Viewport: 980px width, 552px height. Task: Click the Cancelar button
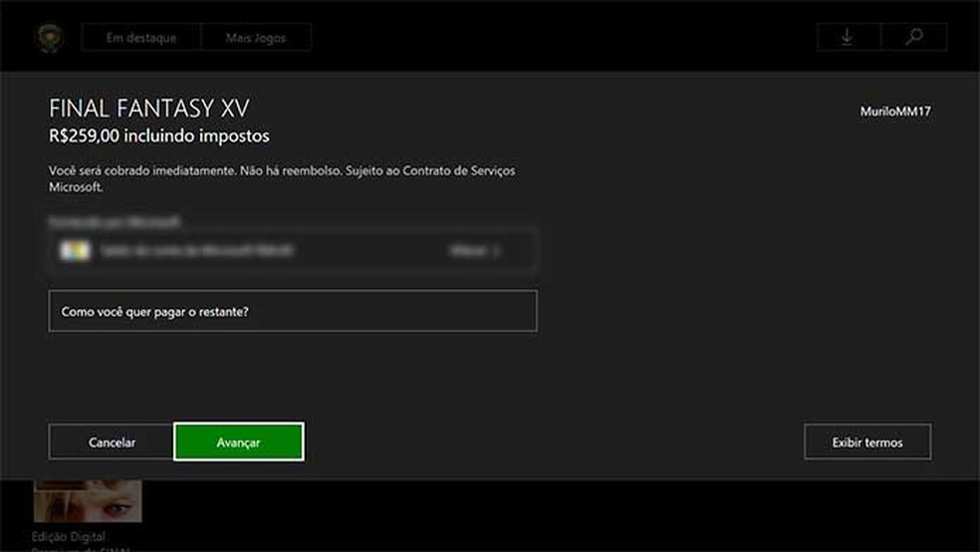point(112,442)
